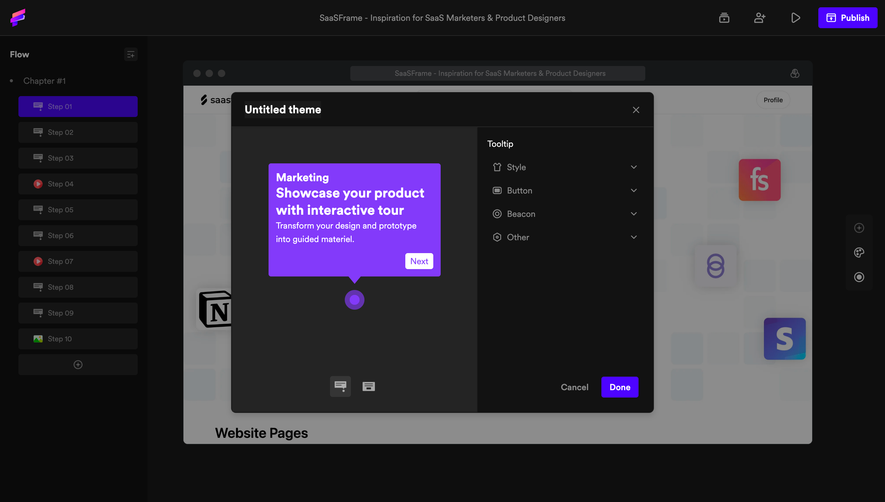885x502 pixels.
Task: Click the fs app thumbnail
Action: pyautogui.click(x=760, y=180)
